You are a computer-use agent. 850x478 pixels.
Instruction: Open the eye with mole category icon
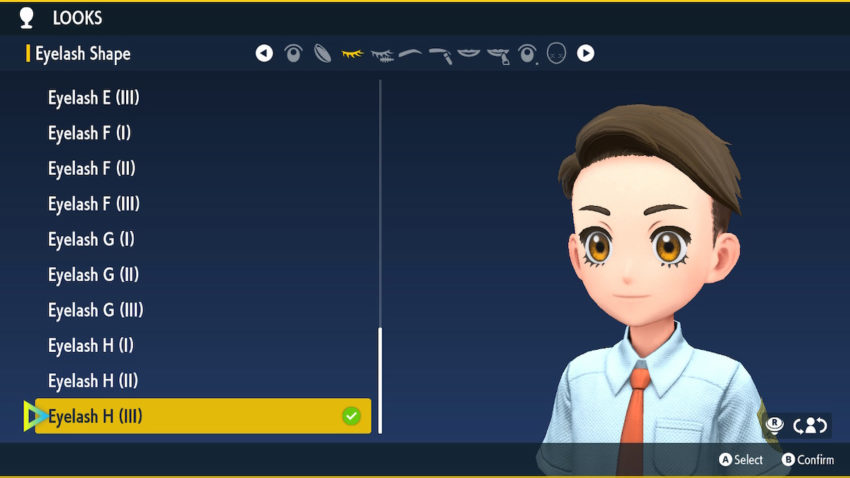pyautogui.click(x=527, y=54)
